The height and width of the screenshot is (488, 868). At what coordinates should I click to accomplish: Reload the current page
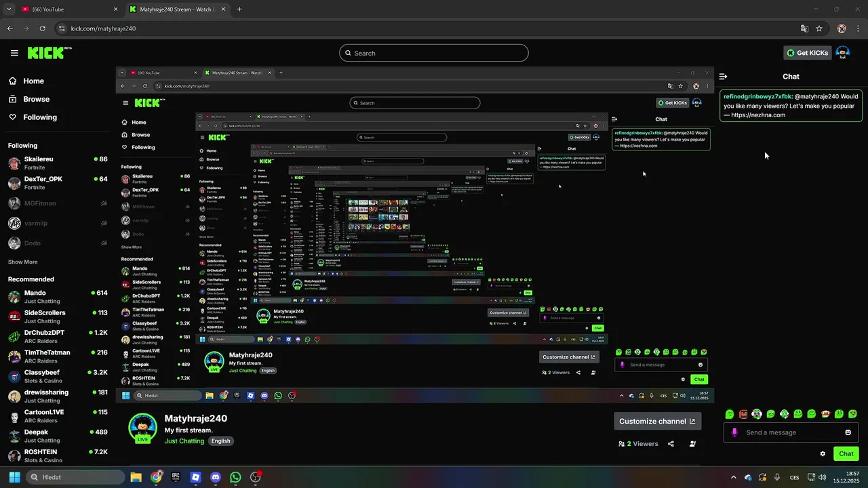click(x=42, y=28)
